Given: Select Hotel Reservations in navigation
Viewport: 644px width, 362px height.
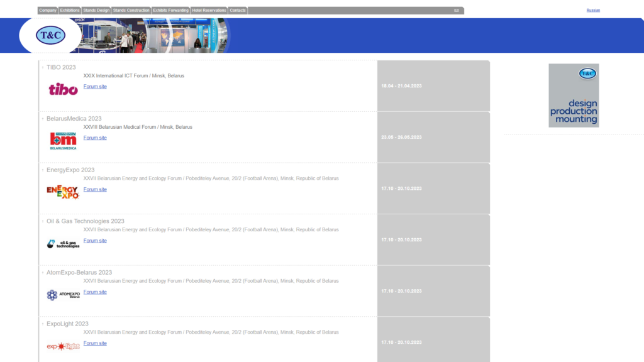Looking at the screenshot, I should pos(209,11).
